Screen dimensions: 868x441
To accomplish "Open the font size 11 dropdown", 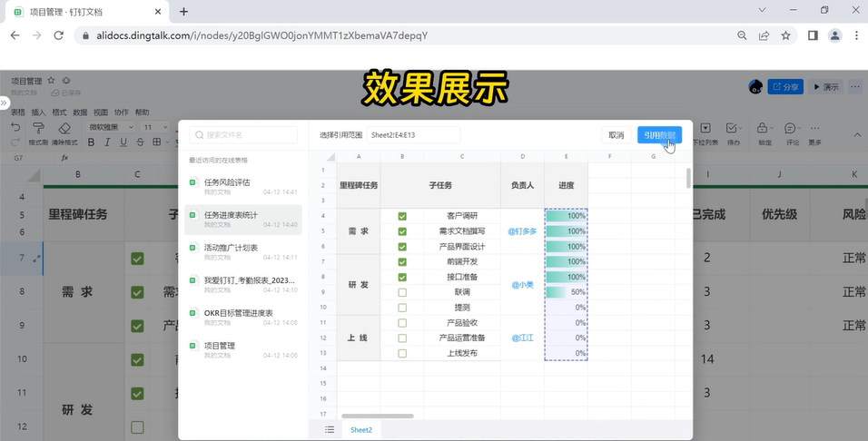I will click(x=153, y=128).
